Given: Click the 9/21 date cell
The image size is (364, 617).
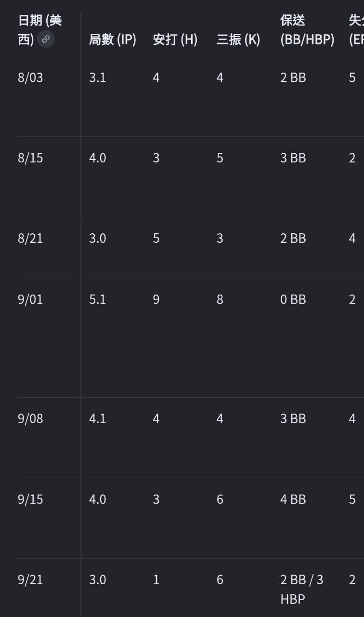Looking at the screenshot, I should [x=30, y=579].
